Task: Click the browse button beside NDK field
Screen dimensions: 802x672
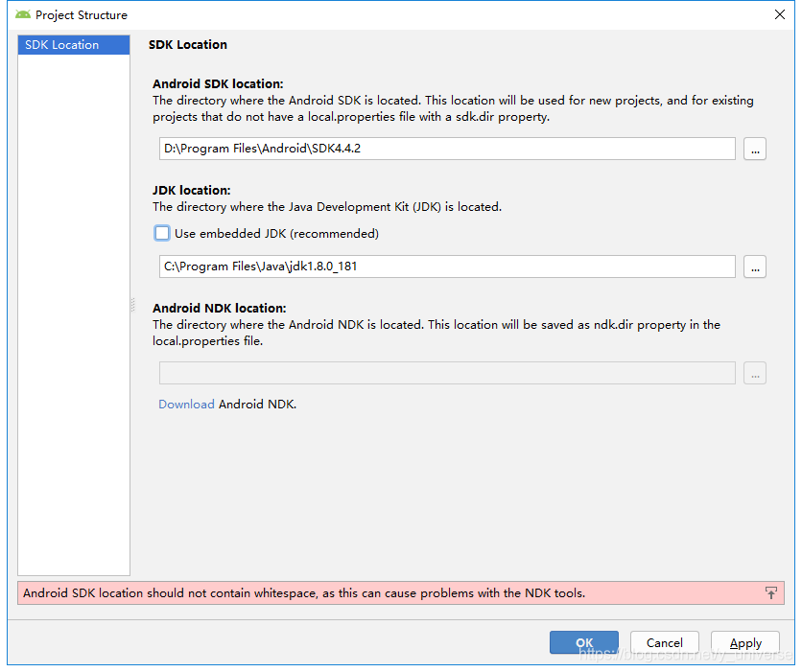Action: tap(755, 374)
